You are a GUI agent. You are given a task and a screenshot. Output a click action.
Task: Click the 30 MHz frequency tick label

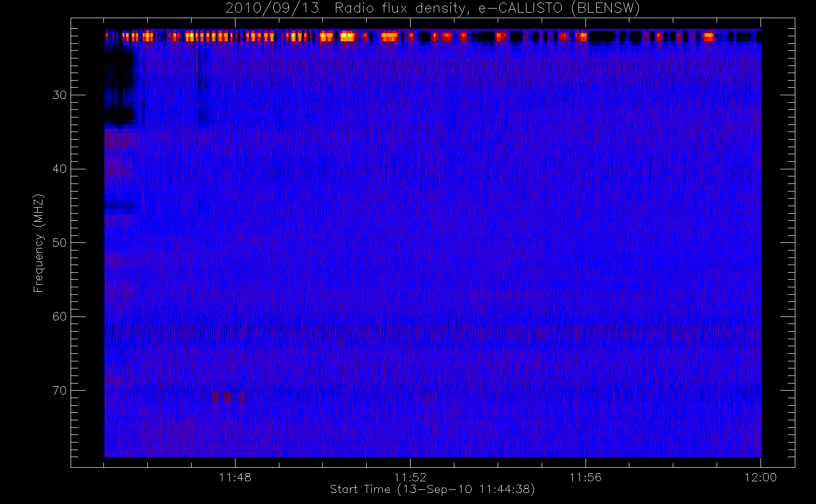pos(60,95)
